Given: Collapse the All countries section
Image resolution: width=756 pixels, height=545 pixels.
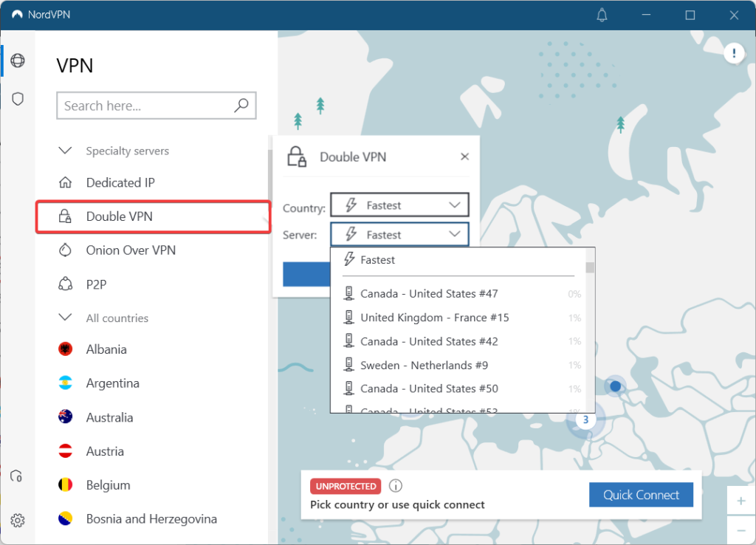Looking at the screenshot, I should [x=65, y=318].
